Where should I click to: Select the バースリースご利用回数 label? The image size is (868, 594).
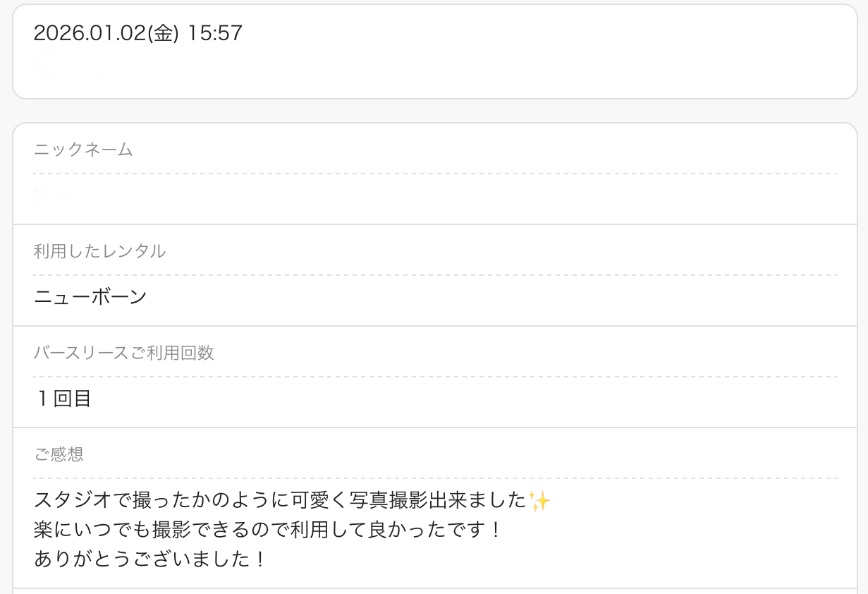point(124,353)
